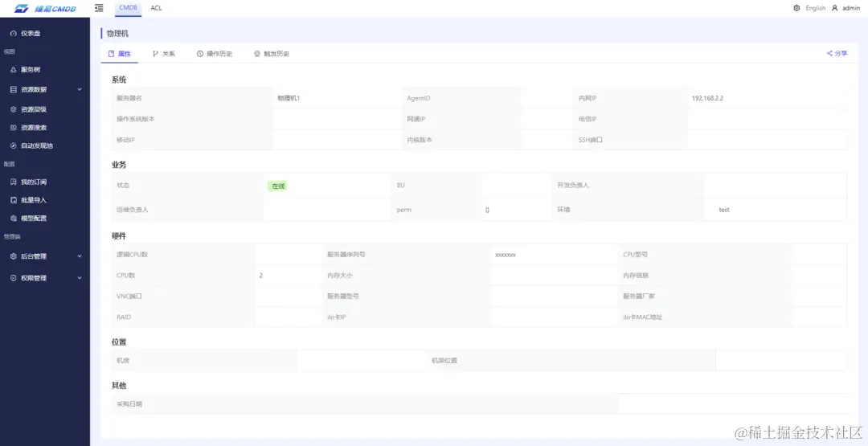Click the 运维负责人 field label

133,210
